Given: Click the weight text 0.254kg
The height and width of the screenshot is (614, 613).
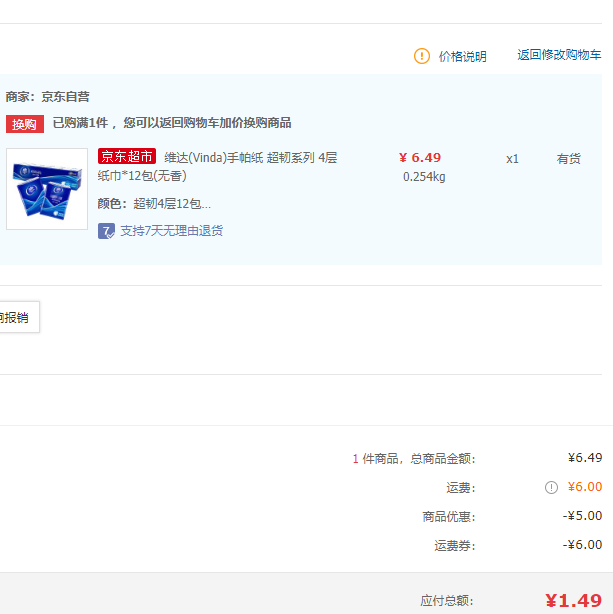Looking at the screenshot, I should click(x=424, y=177).
